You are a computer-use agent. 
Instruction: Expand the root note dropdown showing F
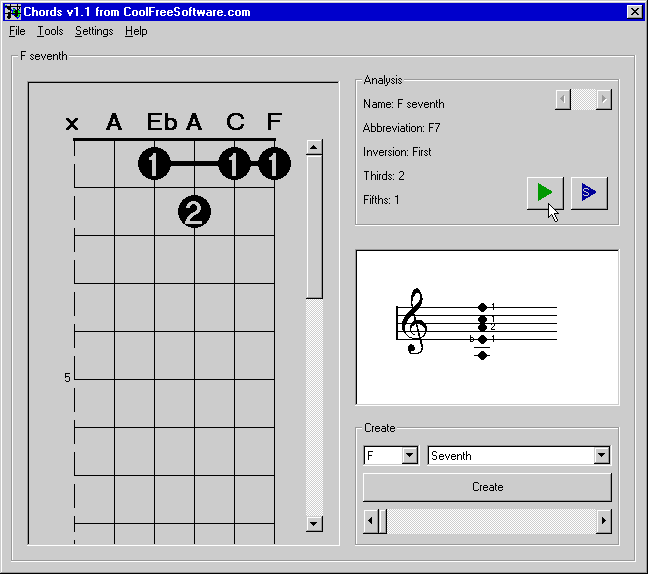pyautogui.click(x=410, y=455)
